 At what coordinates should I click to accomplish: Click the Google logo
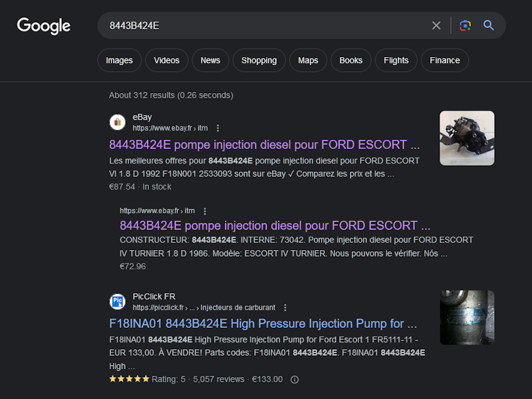(x=44, y=26)
